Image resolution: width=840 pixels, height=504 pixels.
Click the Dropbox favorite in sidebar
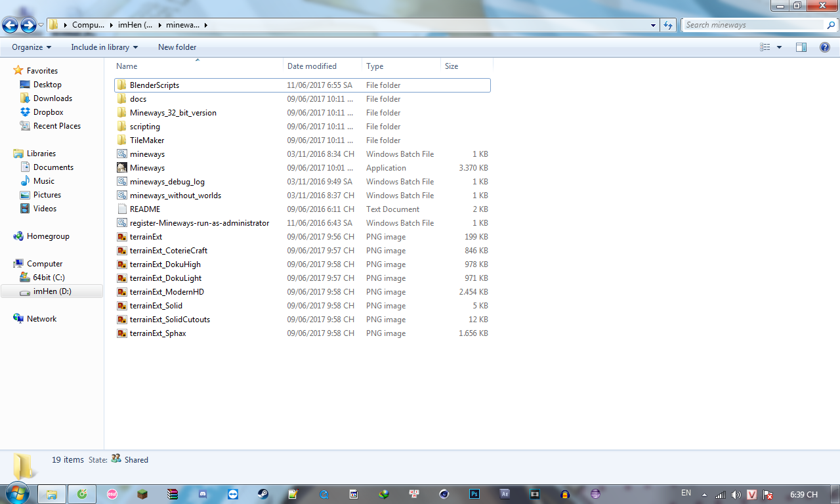coord(48,112)
